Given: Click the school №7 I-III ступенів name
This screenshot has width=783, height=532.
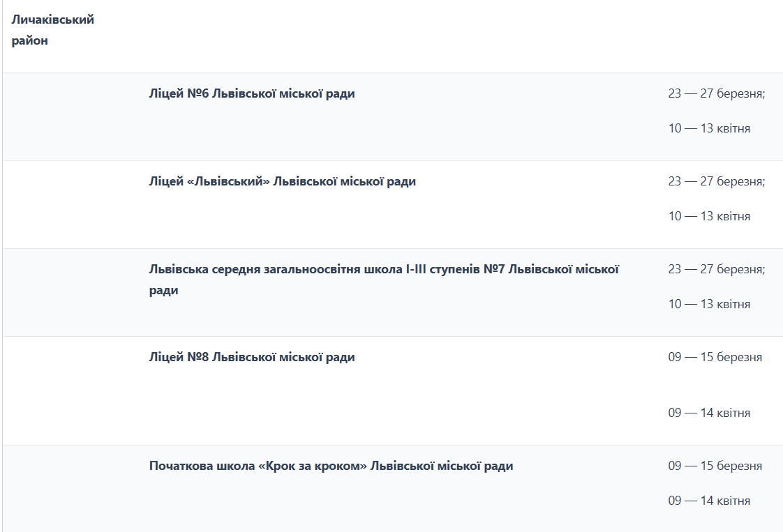Looking at the screenshot, I should 384,270.
